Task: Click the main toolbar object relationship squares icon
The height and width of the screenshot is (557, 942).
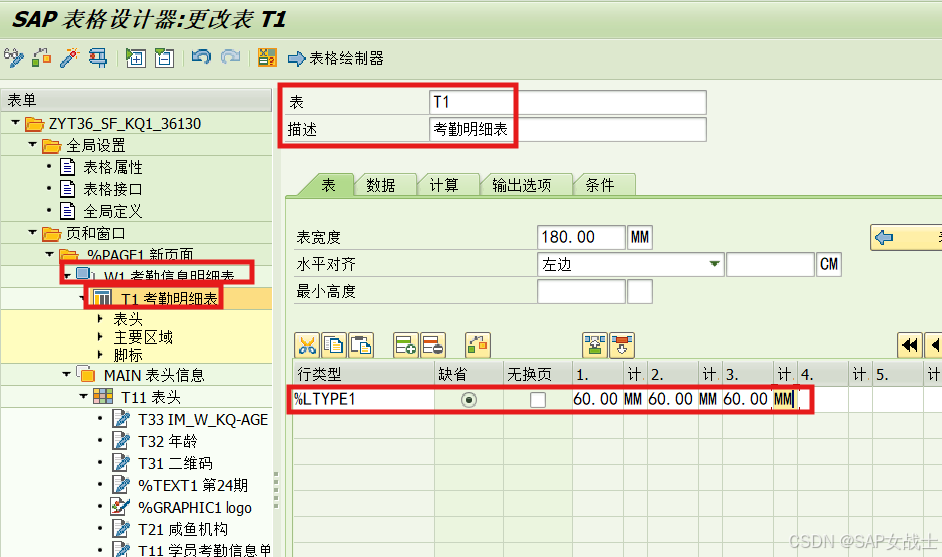Action: pos(41,58)
